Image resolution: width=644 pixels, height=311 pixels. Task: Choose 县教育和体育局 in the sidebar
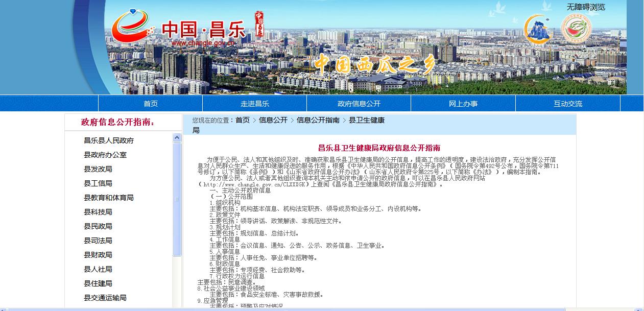point(109,198)
